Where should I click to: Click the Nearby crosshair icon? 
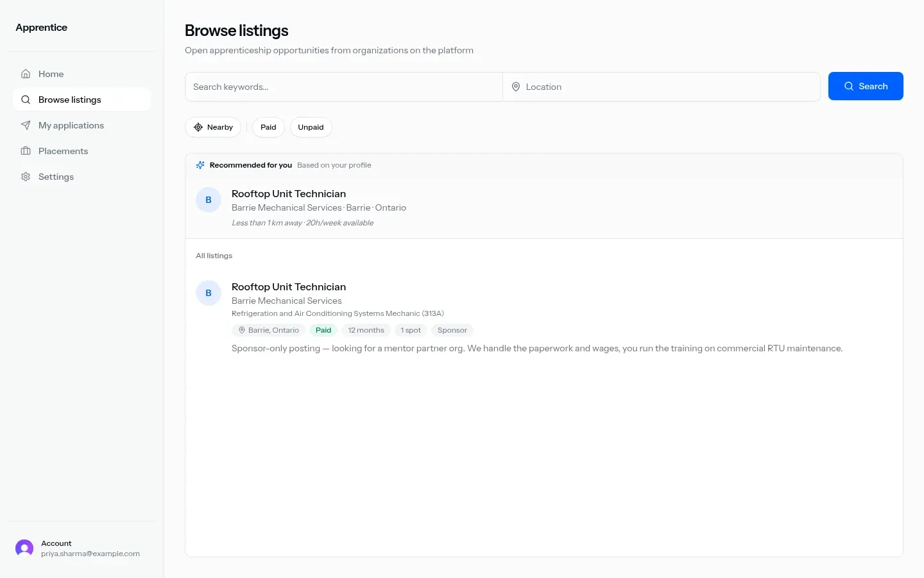point(198,127)
